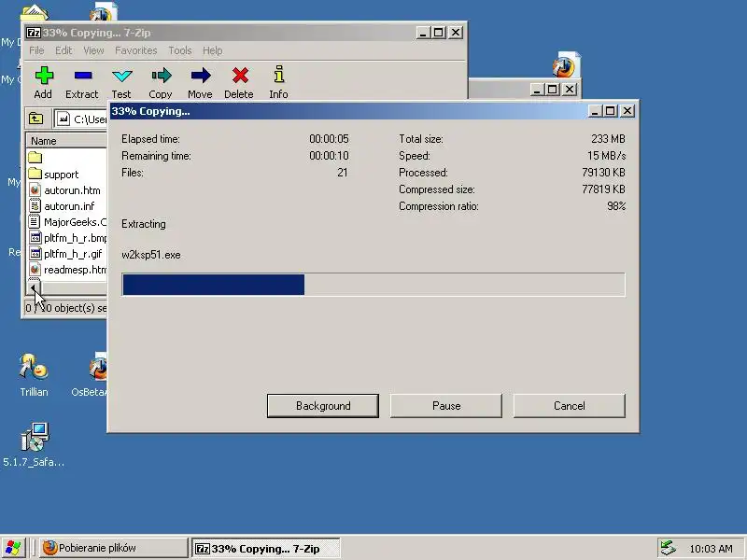Click the file name w2ksp51.exe
Viewport: 747px width, 560px height.
tap(151, 255)
